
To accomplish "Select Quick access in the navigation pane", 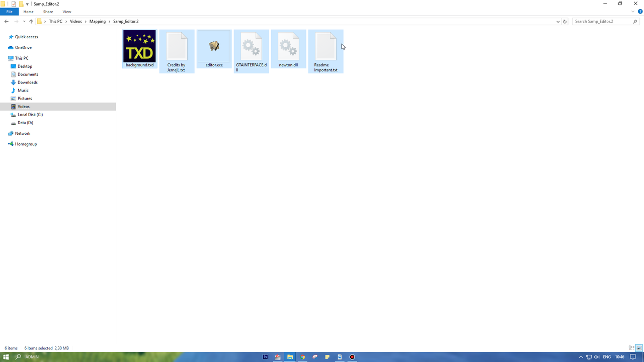I will pos(26,37).
